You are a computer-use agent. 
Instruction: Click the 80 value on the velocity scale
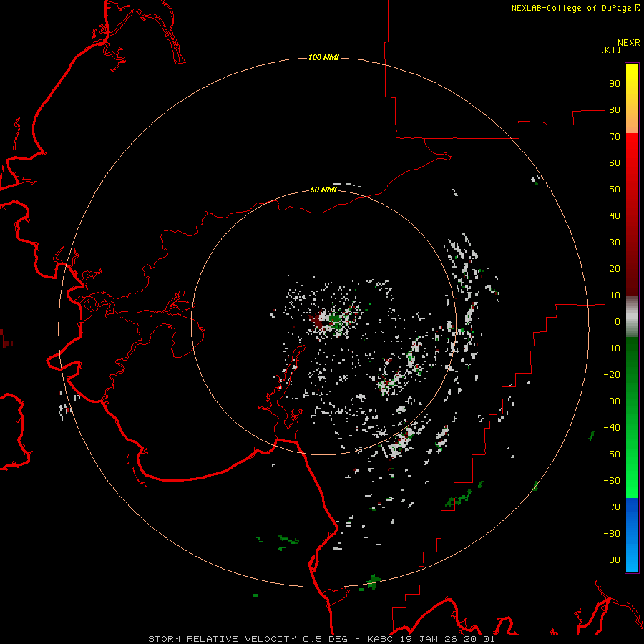(615, 109)
